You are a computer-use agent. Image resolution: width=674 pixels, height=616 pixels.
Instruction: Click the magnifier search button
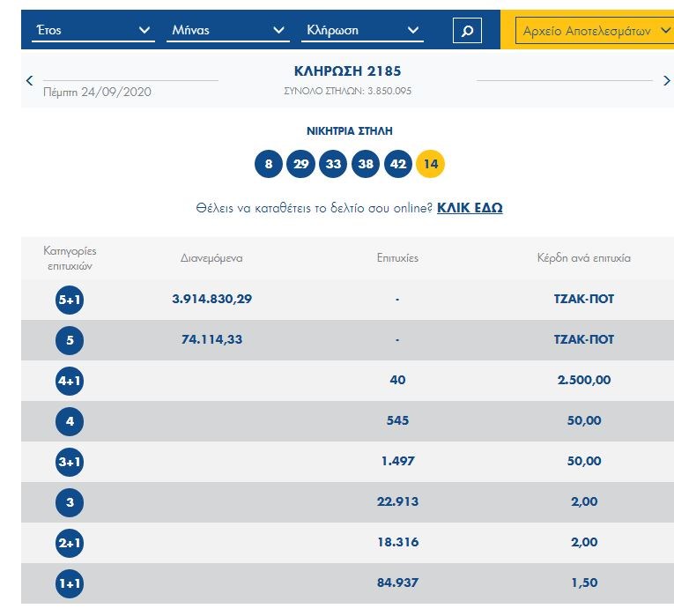pyautogui.click(x=467, y=31)
